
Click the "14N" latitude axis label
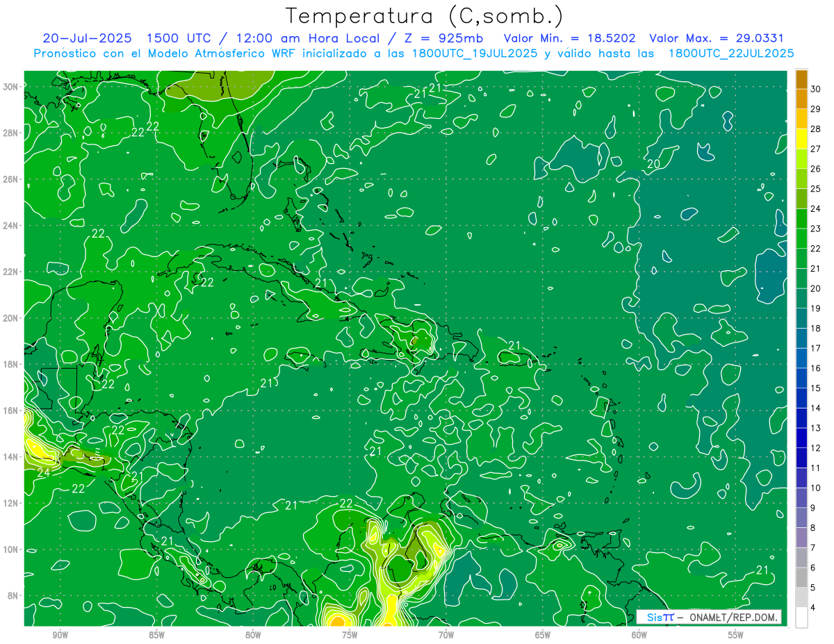tap(10, 457)
